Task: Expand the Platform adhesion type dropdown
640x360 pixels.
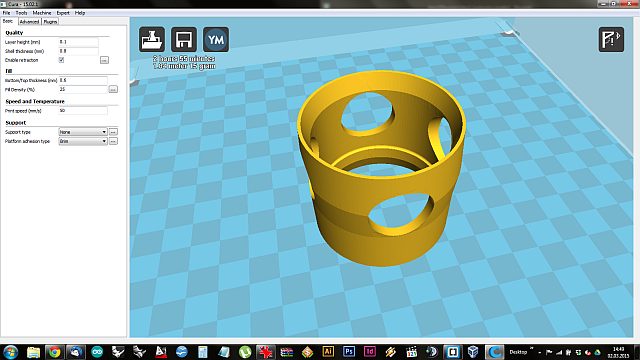Action: pyautogui.click(x=83, y=141)
